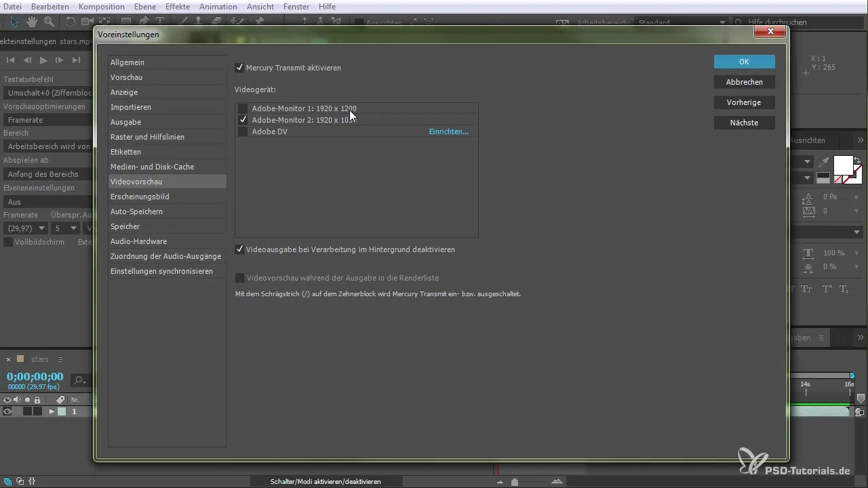Select the Camera tool

[x=87, y=22]
